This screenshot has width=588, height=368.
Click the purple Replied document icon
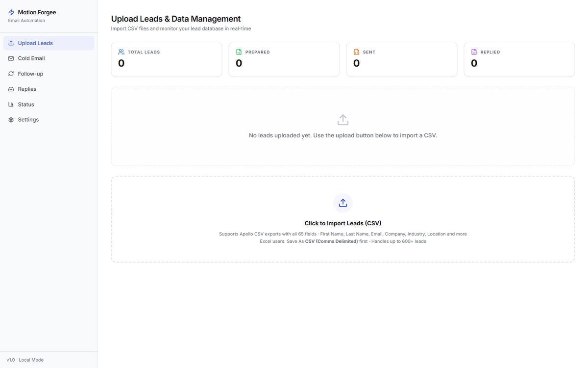(474, 52)
